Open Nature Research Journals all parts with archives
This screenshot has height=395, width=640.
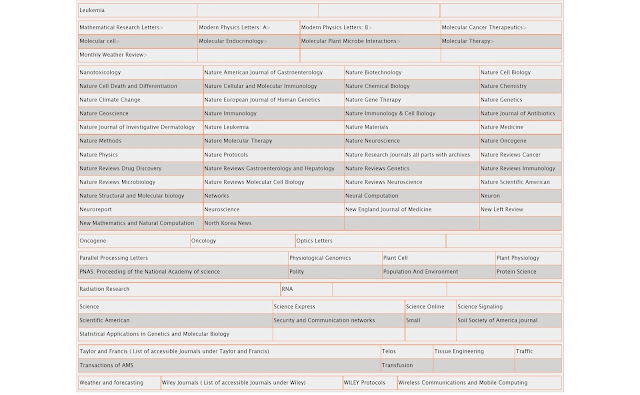tap(407, 155)
